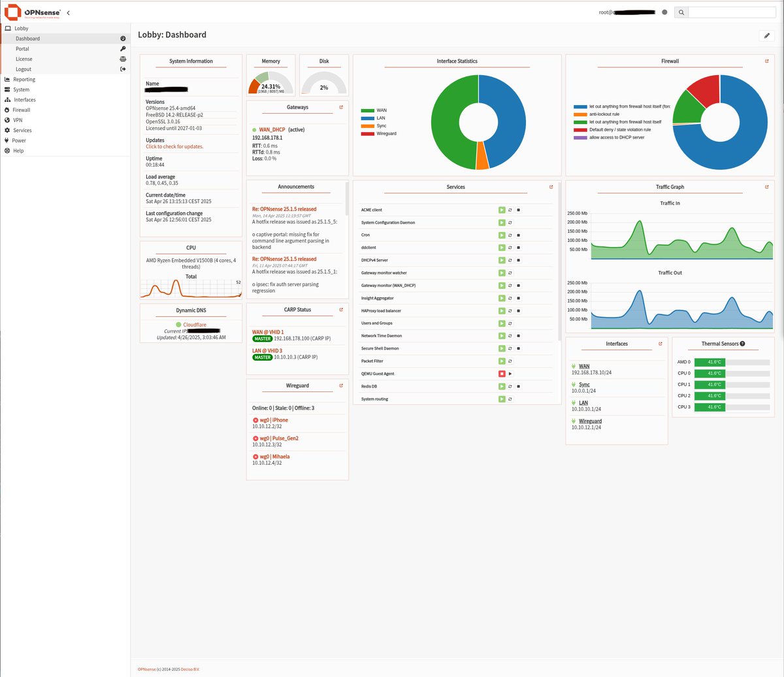Click the OPNsense logo

click(33, 12)
